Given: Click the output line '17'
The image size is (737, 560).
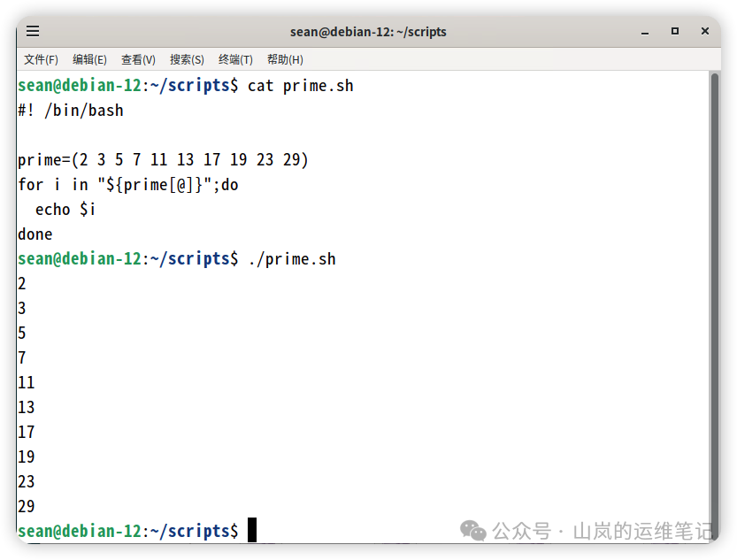Looking at the screenshot, I should [x=27, y=433].
